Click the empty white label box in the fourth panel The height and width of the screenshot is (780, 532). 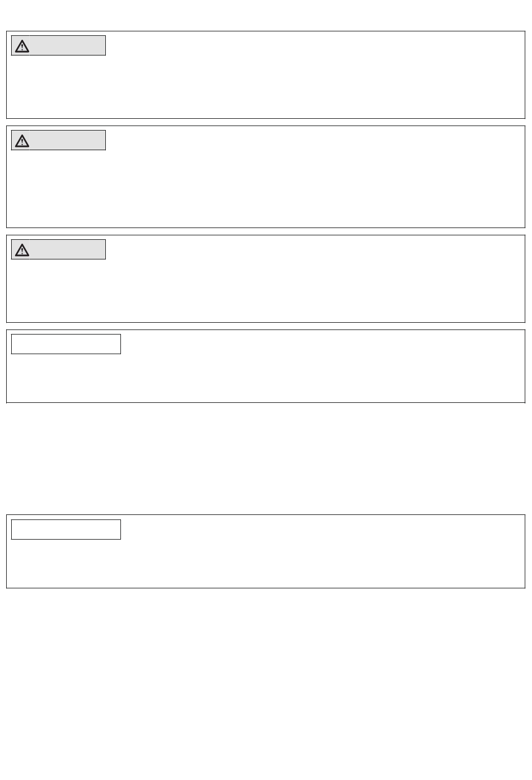pos(66,344)
